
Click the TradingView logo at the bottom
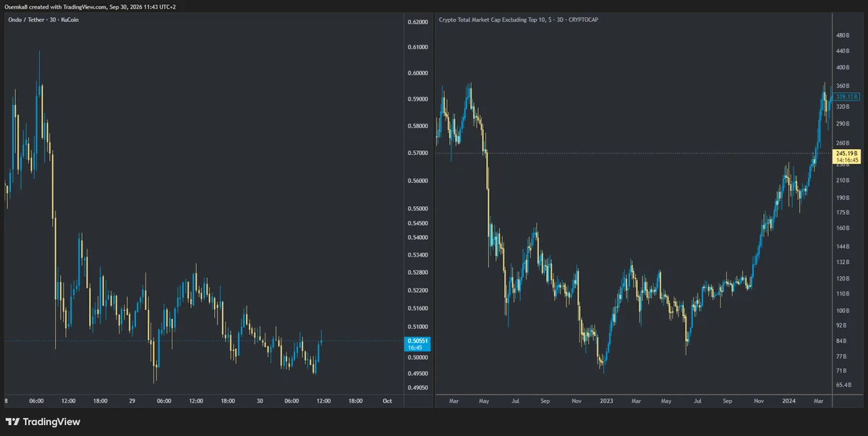(43, 422)
